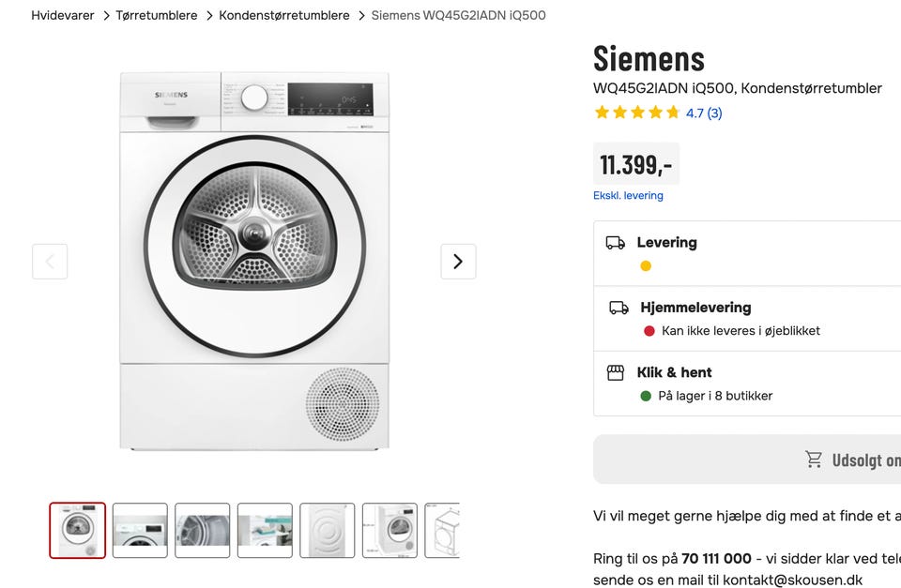Expand the Levering section

click(x=666, y=243)
